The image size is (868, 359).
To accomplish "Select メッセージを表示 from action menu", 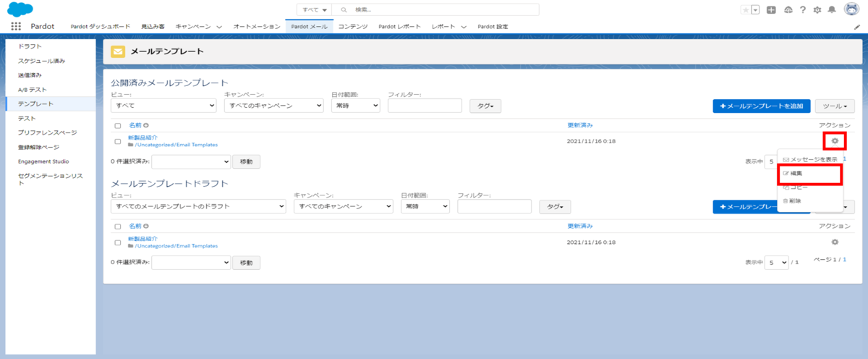I will click(810, 159).
